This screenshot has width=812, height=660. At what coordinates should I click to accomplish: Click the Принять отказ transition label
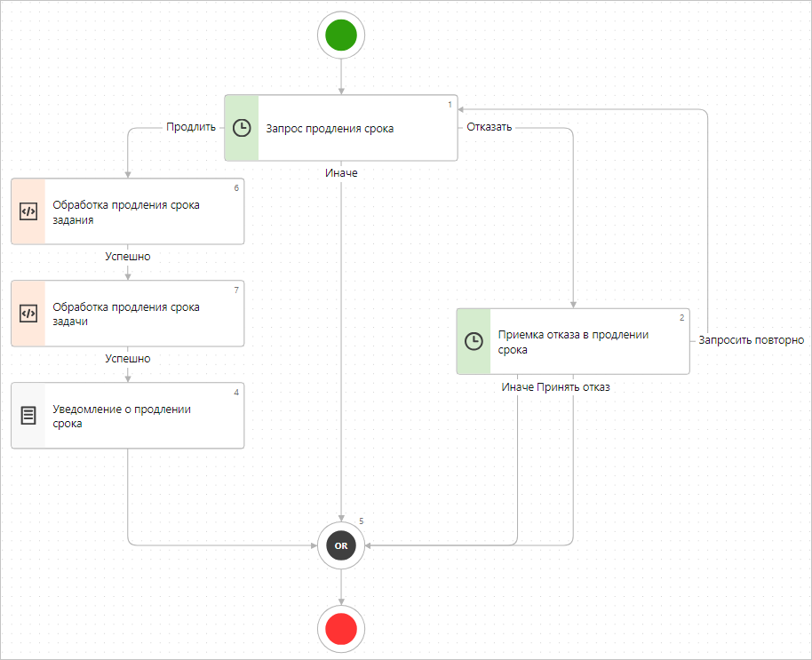(x=573, y=387)
